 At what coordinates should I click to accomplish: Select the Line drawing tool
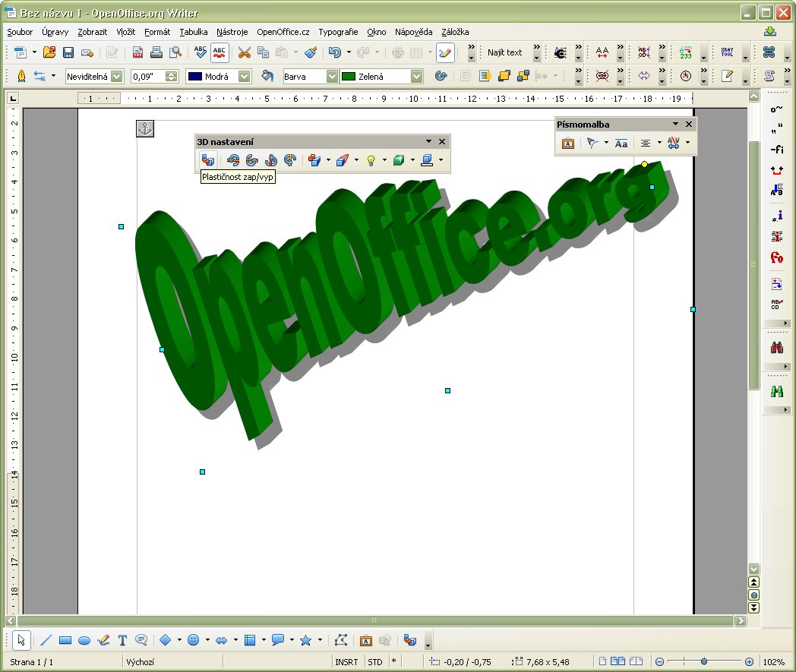point(46,640)
